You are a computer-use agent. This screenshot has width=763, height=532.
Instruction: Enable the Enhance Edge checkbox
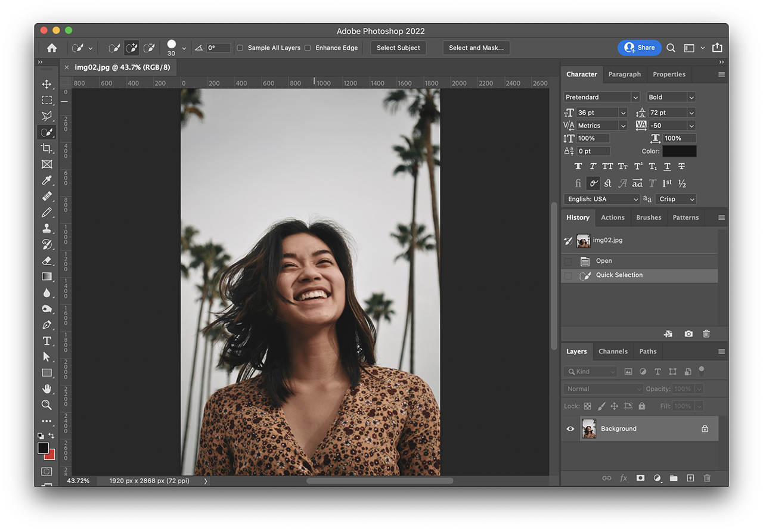click(x=308, y=48)
